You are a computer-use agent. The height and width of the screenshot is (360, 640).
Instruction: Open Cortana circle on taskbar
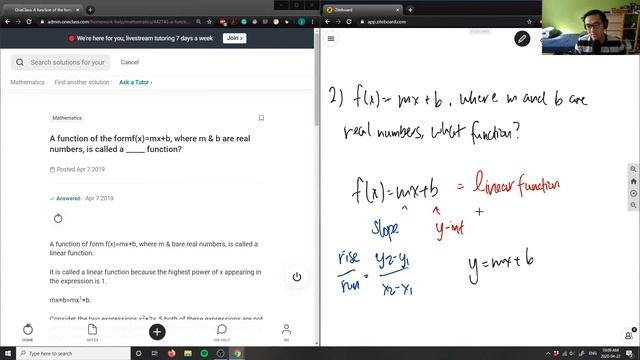(138, 353)
